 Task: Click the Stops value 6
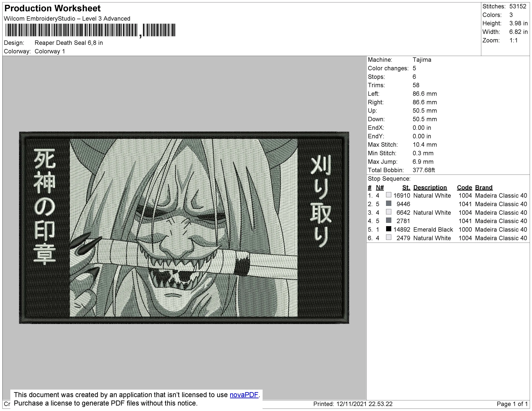click(x=414, y=77)
